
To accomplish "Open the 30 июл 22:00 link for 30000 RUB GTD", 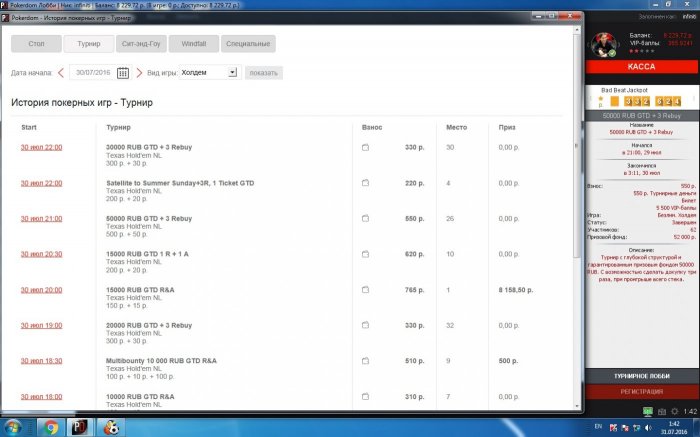I will 42,147.
